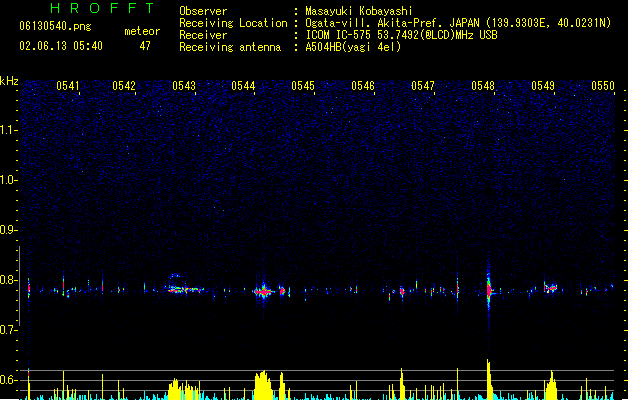Click the meteor count 47
Screen dimensions: 629x400
[145, 46]
